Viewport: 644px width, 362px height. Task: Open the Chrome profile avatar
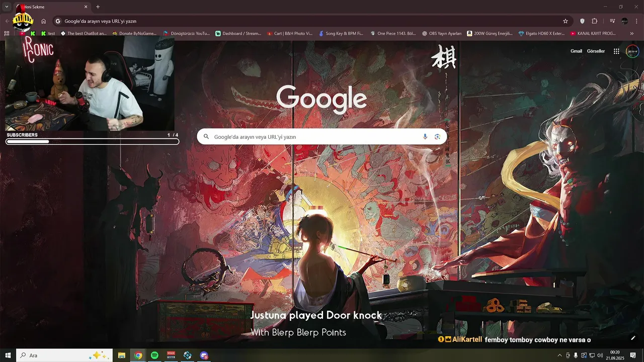point(625,21)
